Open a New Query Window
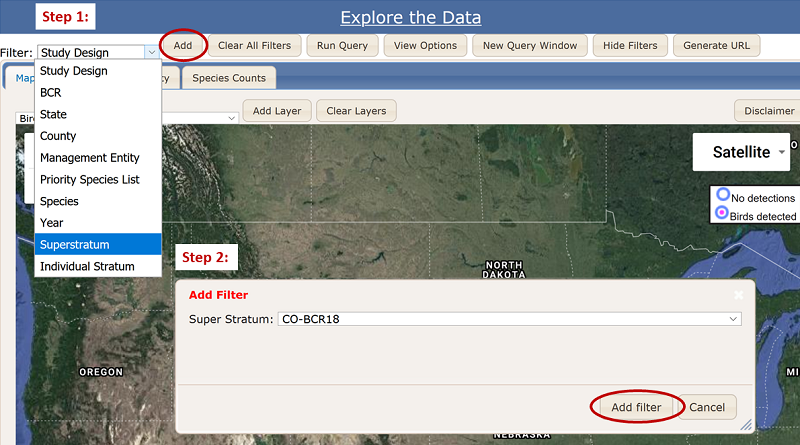800x445 pixels. tap(529, 46)
